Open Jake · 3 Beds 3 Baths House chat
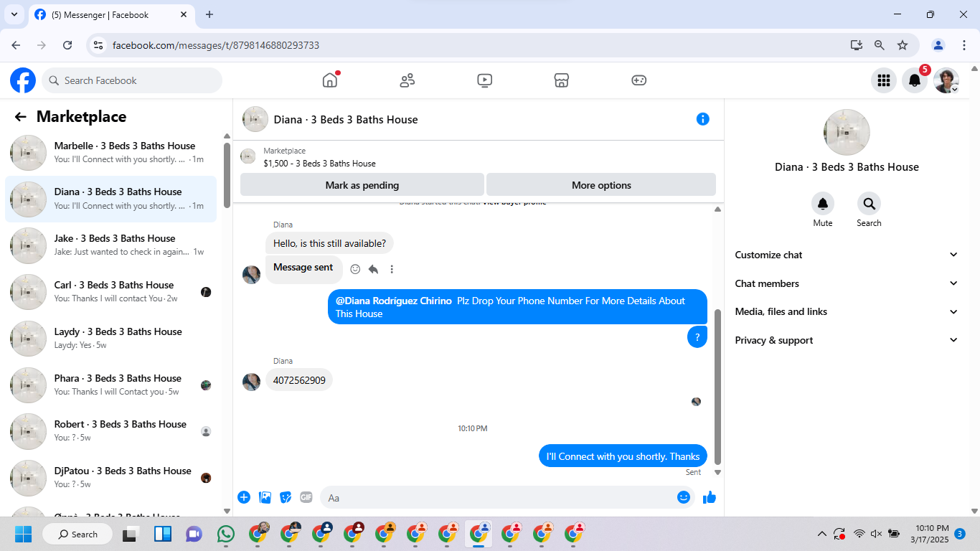The height and width of the screenshot is (551, 980). (x=111, y=245)
